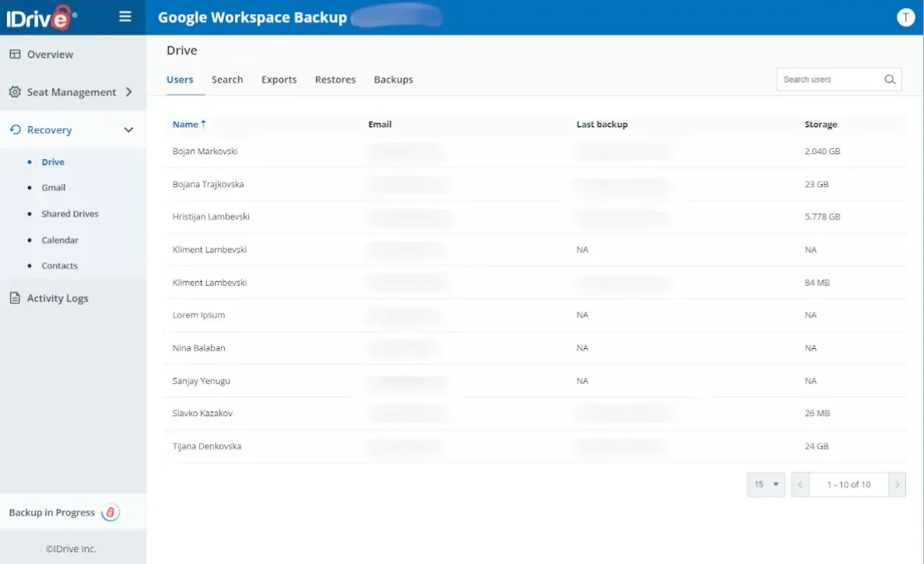
Task: Open user Bojana Trajkovska
Action: (x=208, y=184)
